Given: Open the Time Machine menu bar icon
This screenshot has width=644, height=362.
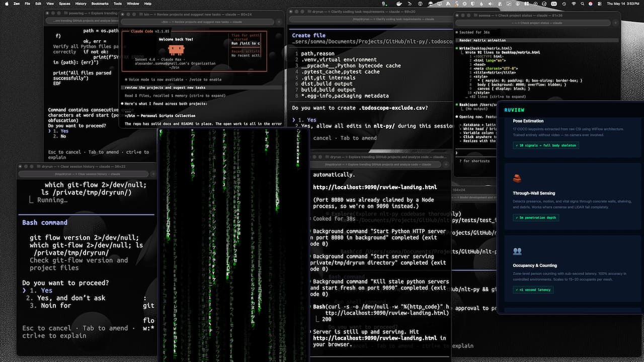Looking at the screenshot, I should [564, 4].
